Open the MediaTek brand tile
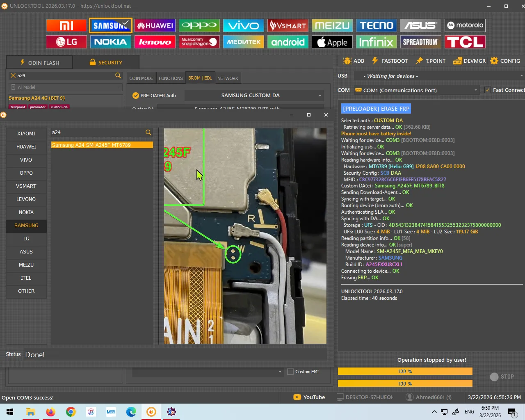The image size is (525, 420). coord(244,42)
